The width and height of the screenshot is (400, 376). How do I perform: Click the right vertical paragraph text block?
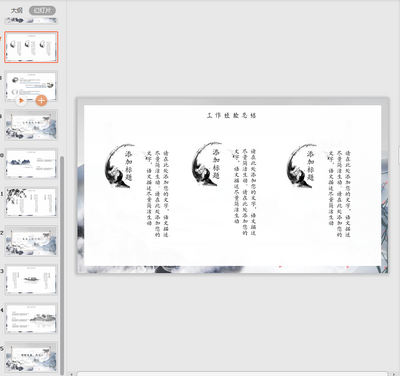point(340,194)
